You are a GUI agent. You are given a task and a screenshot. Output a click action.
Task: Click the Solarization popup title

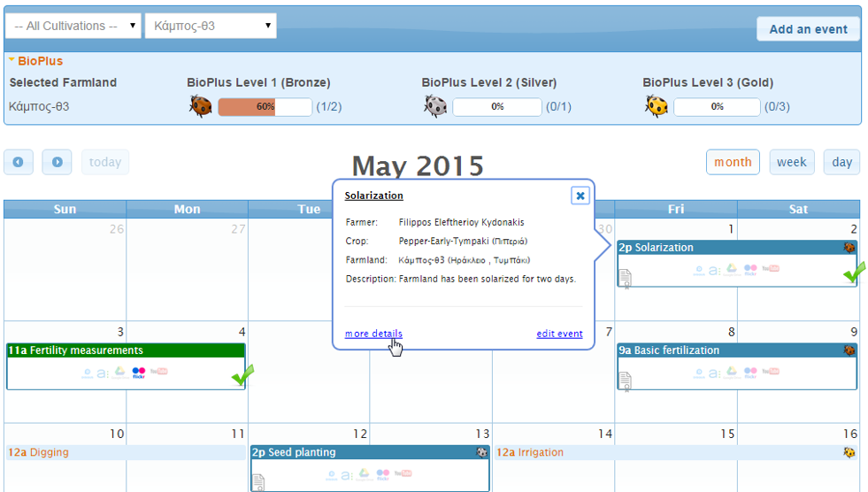tap(373, 196)
